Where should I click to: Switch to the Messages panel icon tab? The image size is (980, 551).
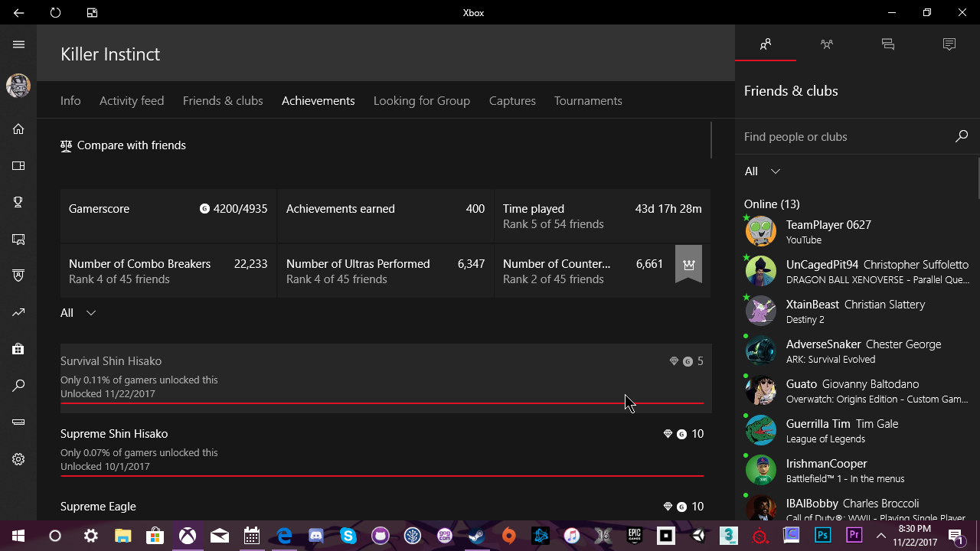coord(888,44)
